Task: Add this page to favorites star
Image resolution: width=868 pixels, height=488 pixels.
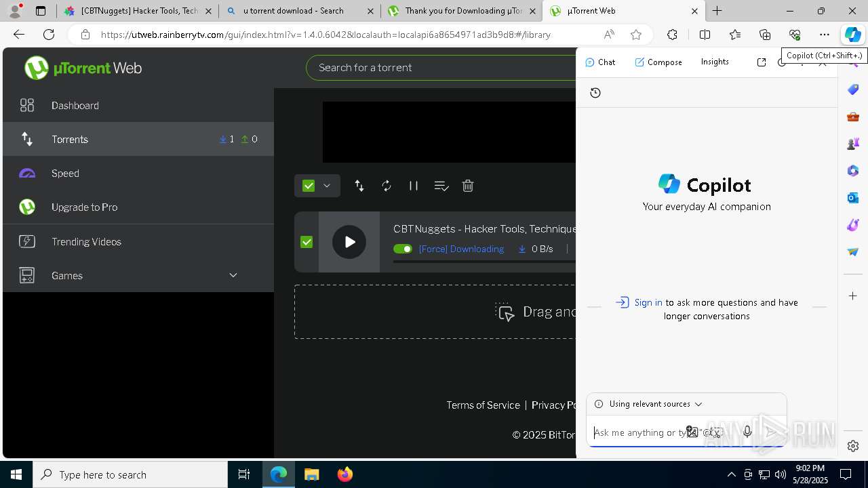Action: [x=635, y=35]
